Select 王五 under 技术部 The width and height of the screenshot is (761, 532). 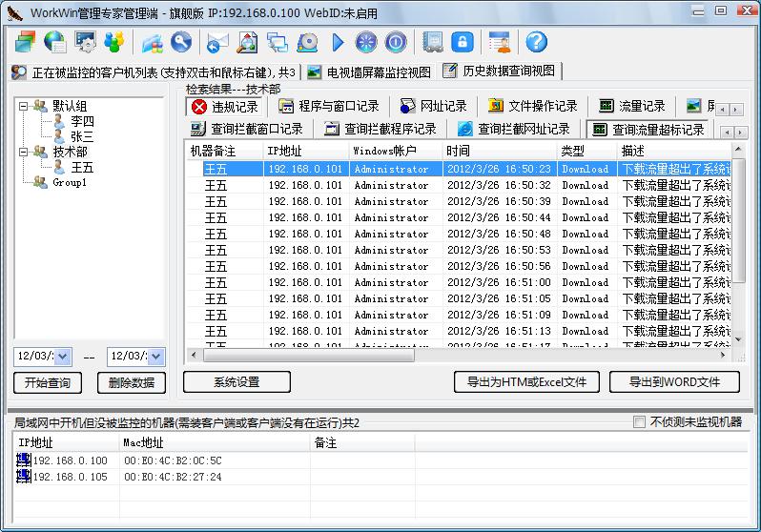pos(82,168)
